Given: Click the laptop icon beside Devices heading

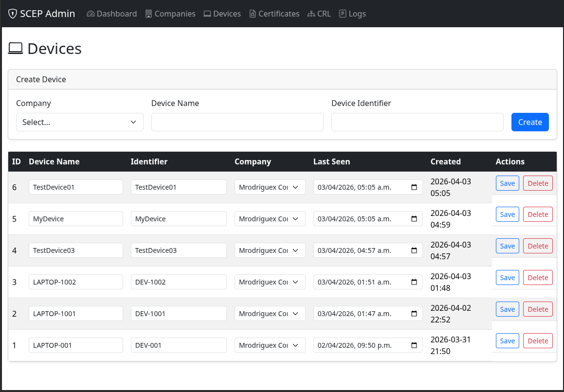Looking at the screenshot, I should click(x=16, y=49).
